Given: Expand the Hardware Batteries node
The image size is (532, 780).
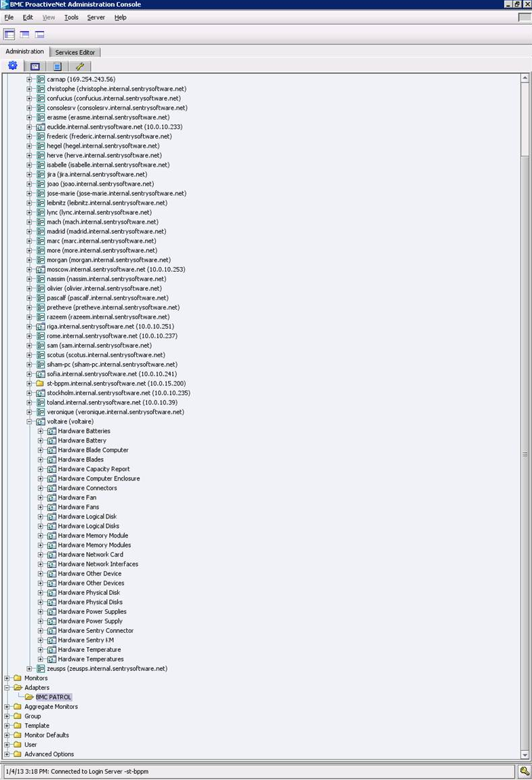Looking at the screenshot, I should coord(40,431).
